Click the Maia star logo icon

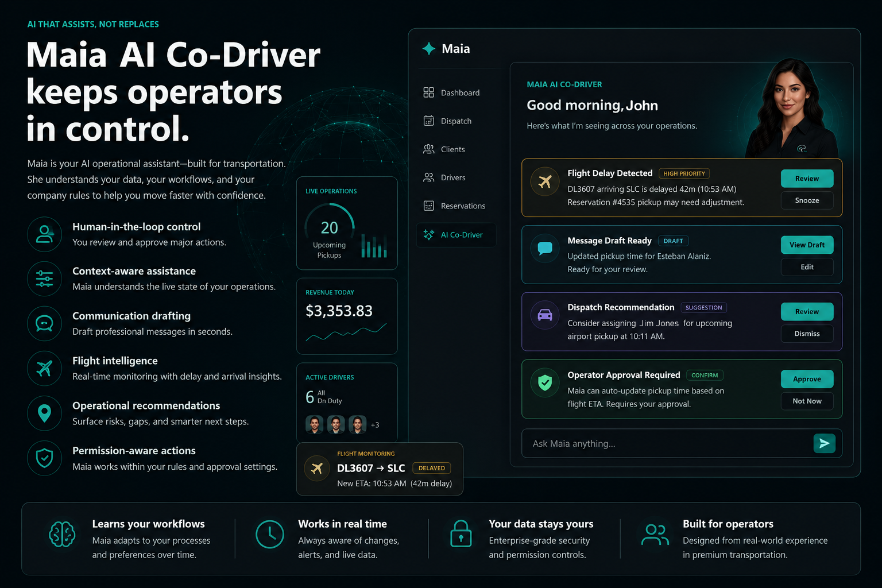click(x=428, y=49)
